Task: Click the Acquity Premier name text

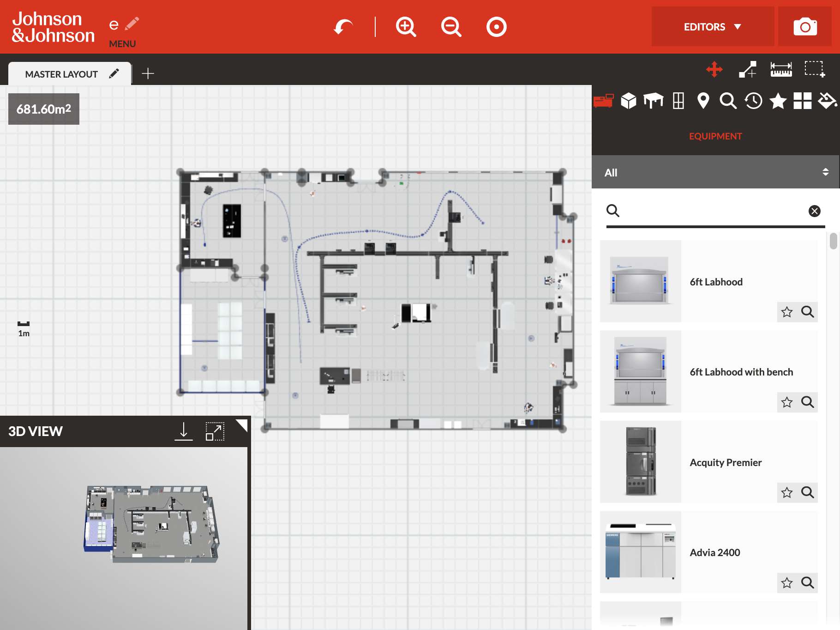Action: [x=726, y=462]
